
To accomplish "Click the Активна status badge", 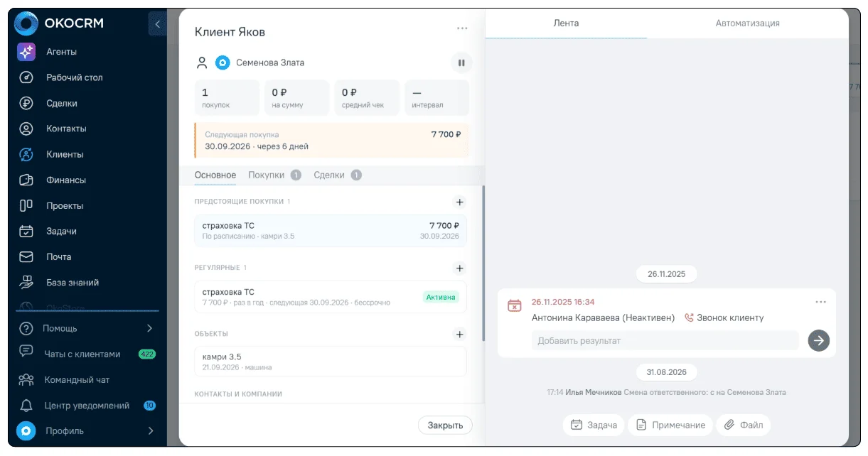I will [x=441, y=297].
